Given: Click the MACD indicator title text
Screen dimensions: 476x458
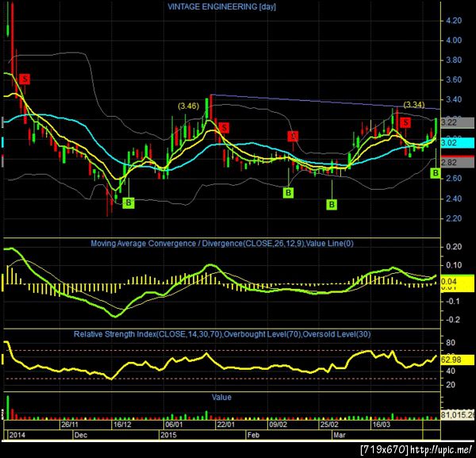Looking at the screenshot, I should tap(222, 243).
